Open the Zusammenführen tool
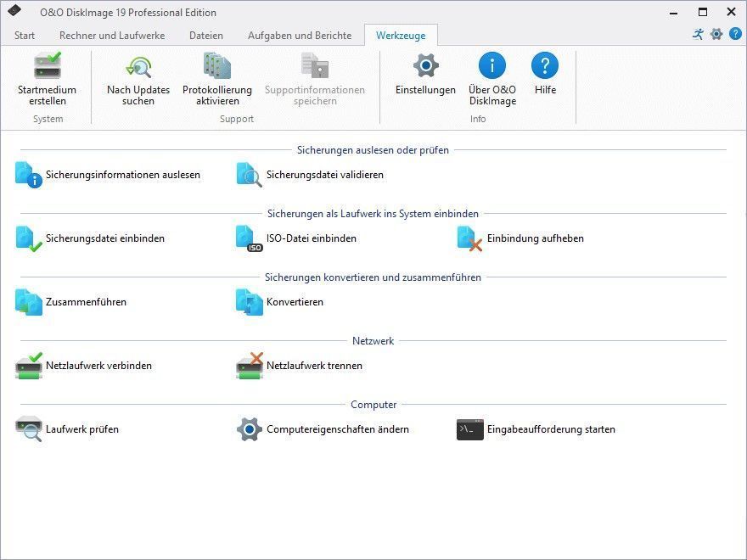This screenshot has width=747, height=560. click(x=71, y=302)
